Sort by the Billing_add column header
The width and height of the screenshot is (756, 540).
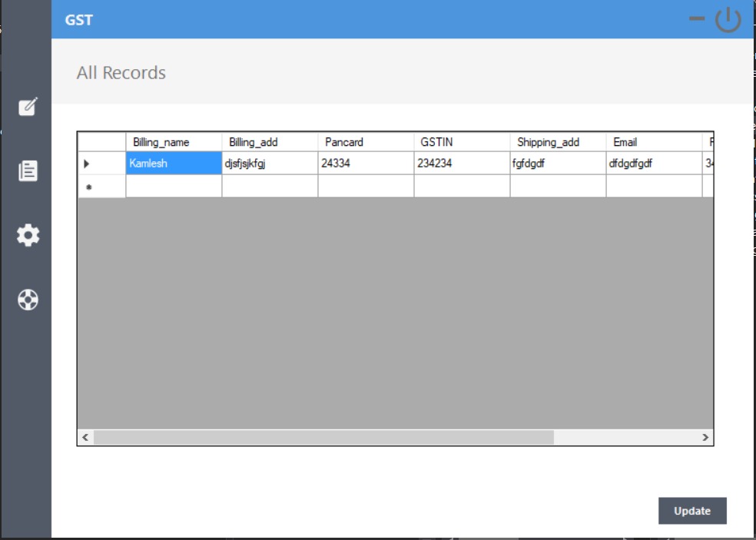tap(270, 142)
